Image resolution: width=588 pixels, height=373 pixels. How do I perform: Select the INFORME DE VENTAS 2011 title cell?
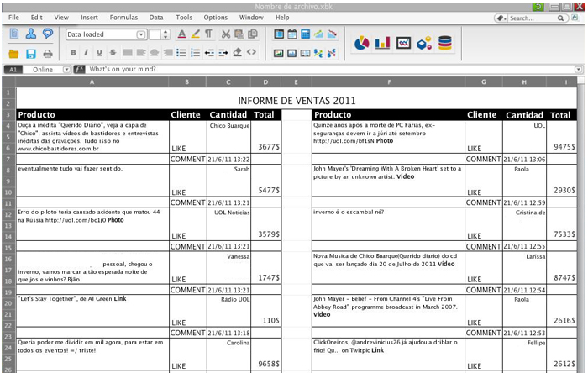coord(297,98)
